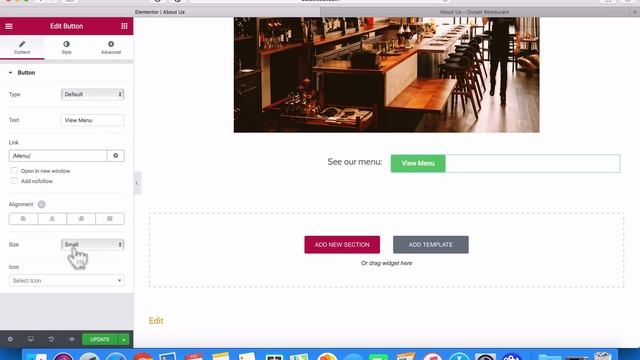This screenshot has height=360, width=640.
Task: Click the Edit Button panel title
Action: tap(67, 26)
